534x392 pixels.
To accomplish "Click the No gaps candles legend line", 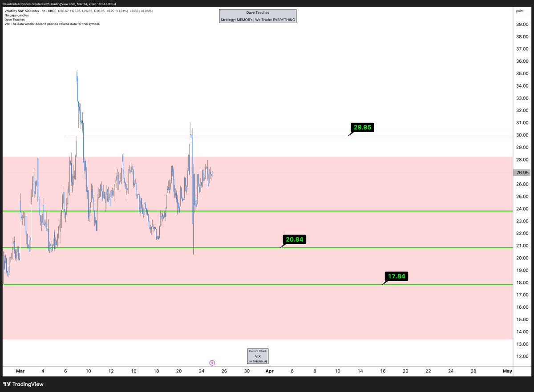I will 17,15.
